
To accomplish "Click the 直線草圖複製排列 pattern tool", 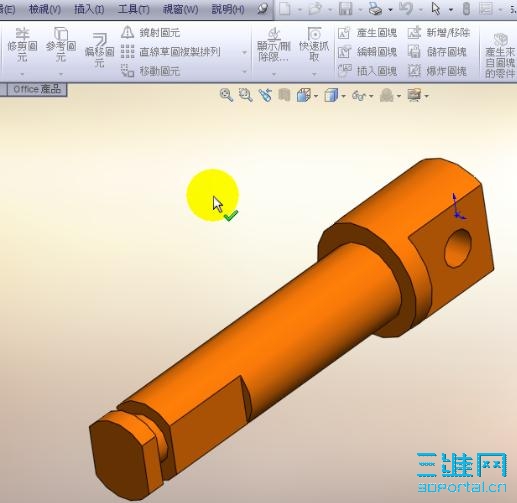I will click(x=170, y=52).
